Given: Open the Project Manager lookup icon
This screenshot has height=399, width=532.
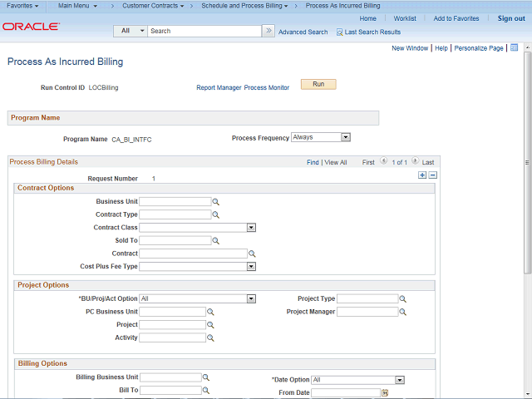Looking at the screenshot, I should [403, 313].
